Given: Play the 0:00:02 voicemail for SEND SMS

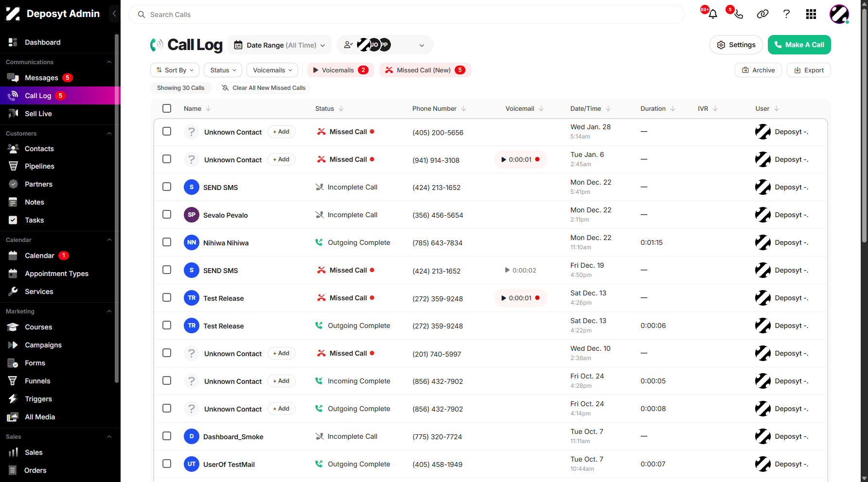Looking at the screenshot, I should click(520, 270).
